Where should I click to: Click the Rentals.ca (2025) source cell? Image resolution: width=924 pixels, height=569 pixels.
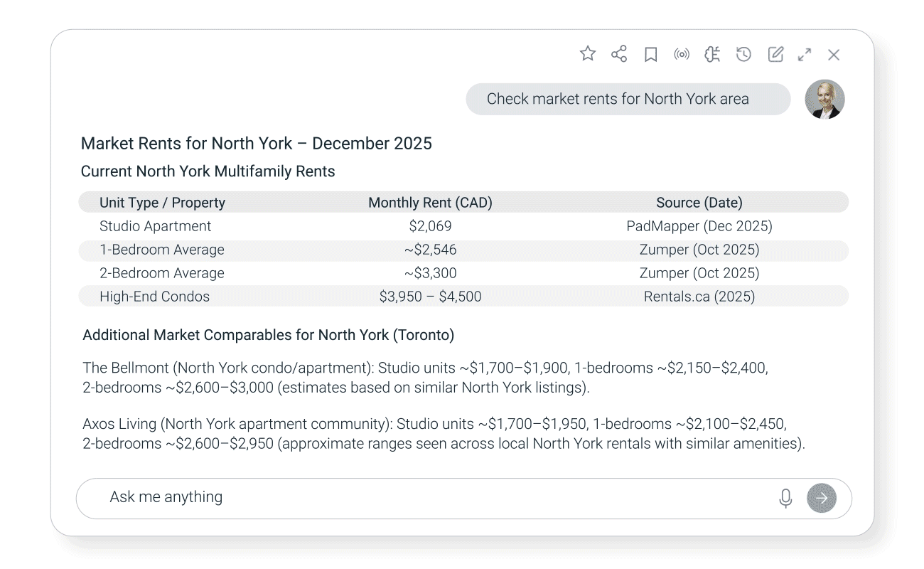pyautogui.click(x=699, y=297)
